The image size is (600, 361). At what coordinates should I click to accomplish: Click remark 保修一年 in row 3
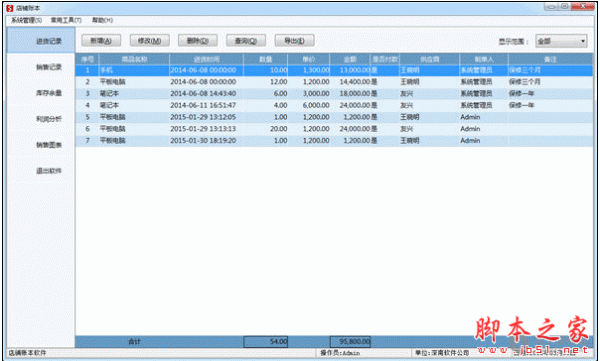[522, 94]
